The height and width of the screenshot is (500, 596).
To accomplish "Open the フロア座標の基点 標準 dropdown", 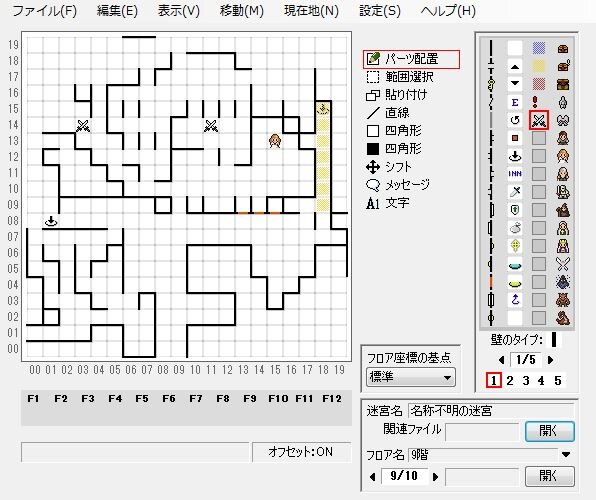I will (x=411, y=378).
